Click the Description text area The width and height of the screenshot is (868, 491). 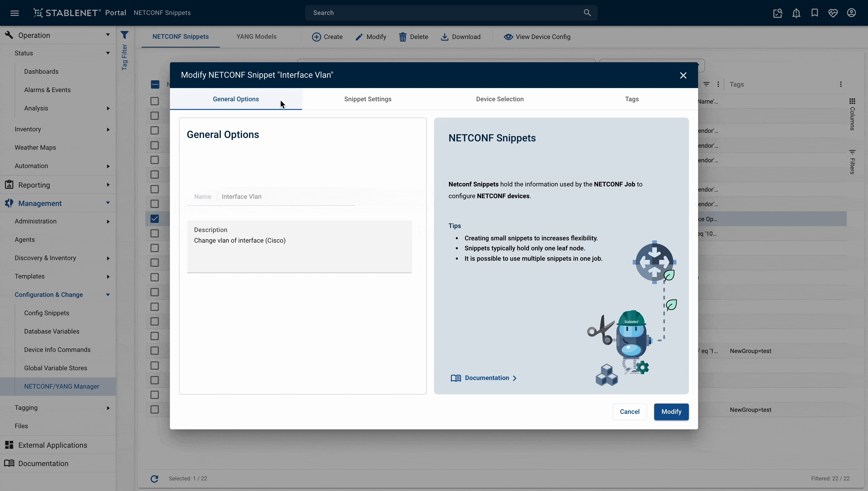299,247
